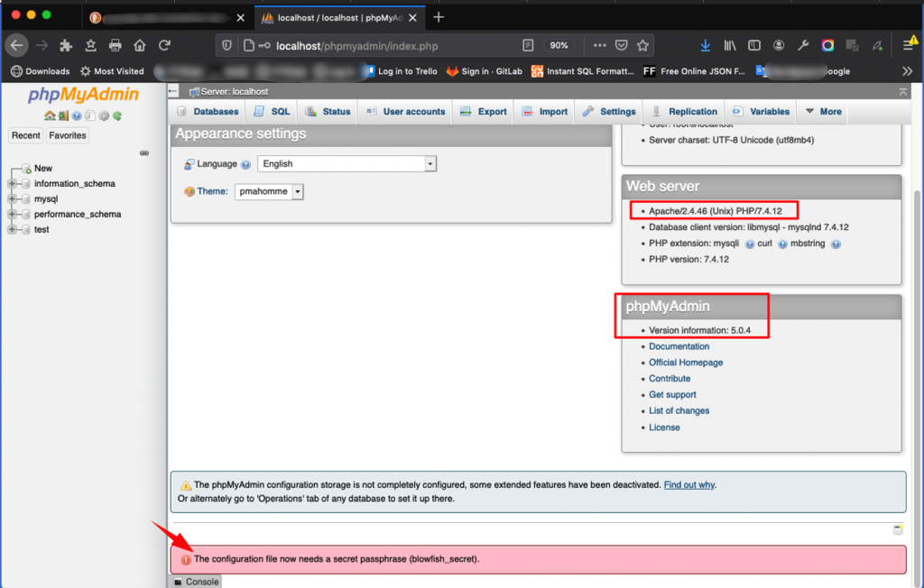
Task: Switch to the SQL tab
Action: click(273, 111)
